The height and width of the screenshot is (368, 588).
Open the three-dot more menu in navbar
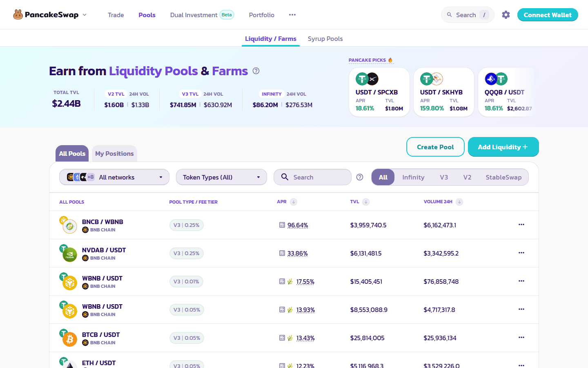click(292, 15)
